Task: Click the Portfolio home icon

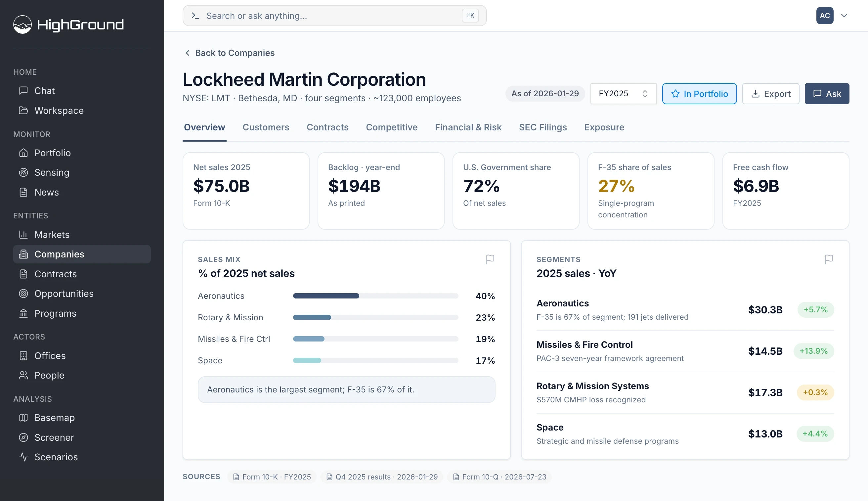Action: coord(23,153)
